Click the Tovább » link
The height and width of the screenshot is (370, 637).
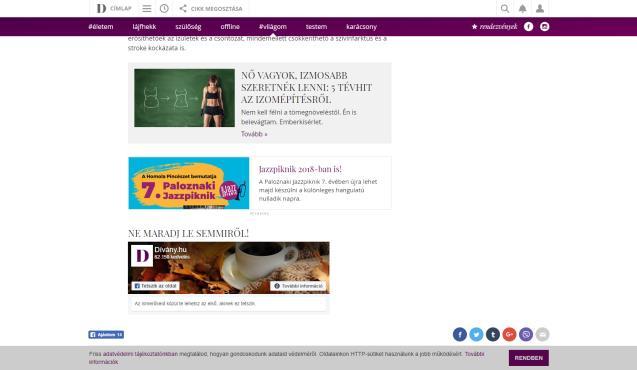point(254,134)
